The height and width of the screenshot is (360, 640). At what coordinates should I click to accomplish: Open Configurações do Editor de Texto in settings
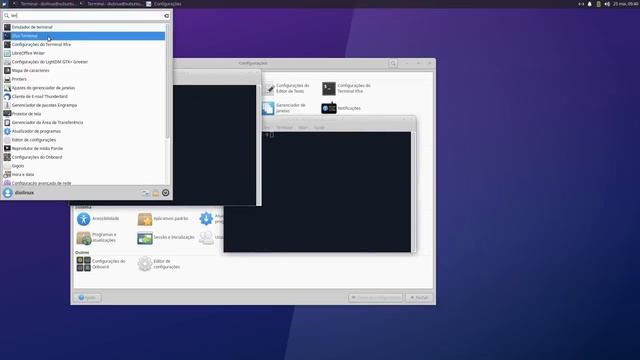287,89
